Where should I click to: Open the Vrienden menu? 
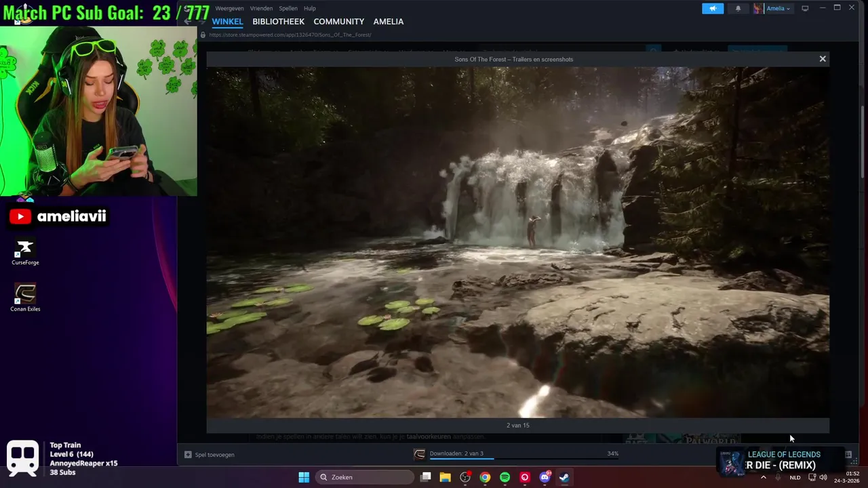pyautogui.click(x=261, y=8)
